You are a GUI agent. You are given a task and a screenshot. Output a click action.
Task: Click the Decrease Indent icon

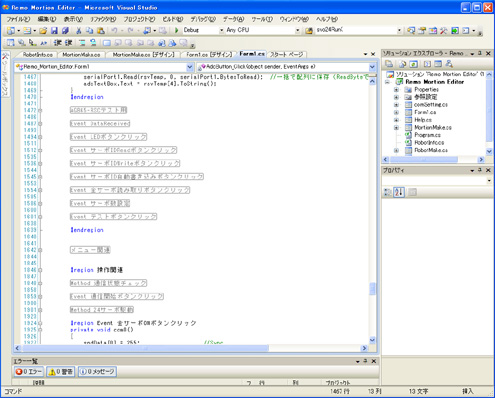click(58, 43)
